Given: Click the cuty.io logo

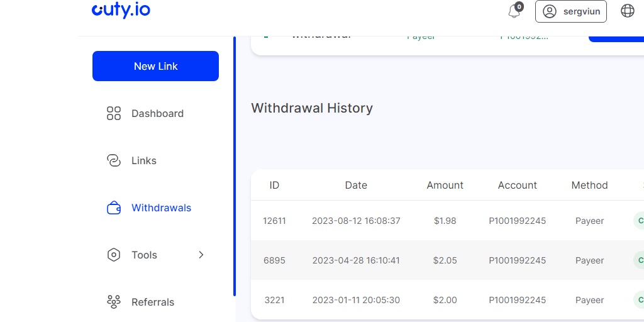Looking at the screenshot, I should point(121,10).
